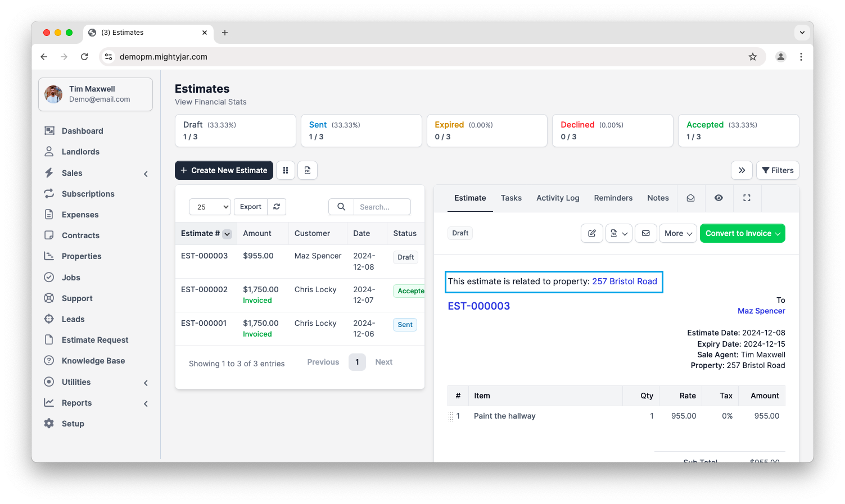Select the (3) Estimates browser tab
This screenshot has width=845, height=504.
[x=148, y=33]
